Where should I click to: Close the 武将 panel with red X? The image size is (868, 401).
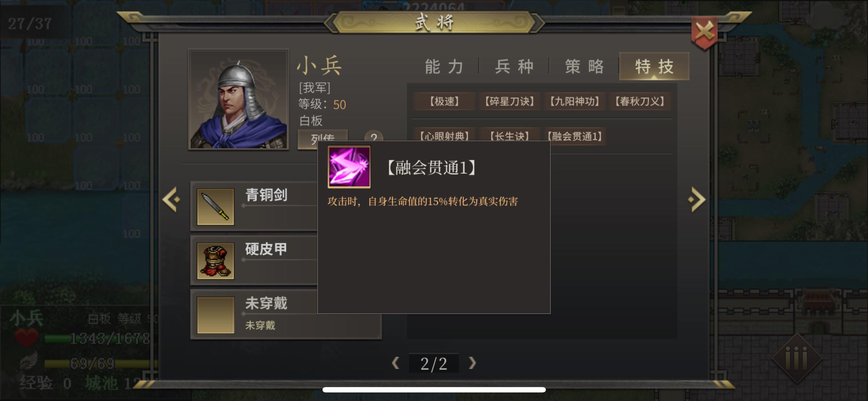[x=704, y=33]
